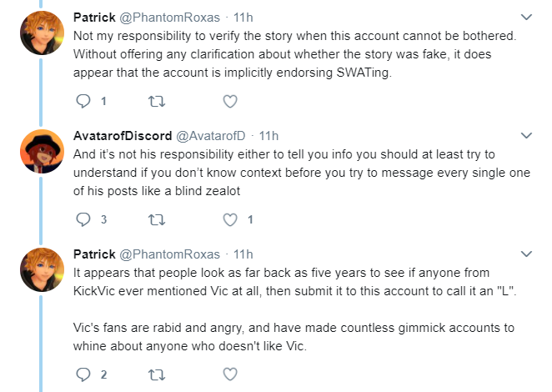Image resolution: width=552 pixels, height=392 pixels.
Task: Open more options chevron on first Patrick tweet
Action: pos(526,17)
